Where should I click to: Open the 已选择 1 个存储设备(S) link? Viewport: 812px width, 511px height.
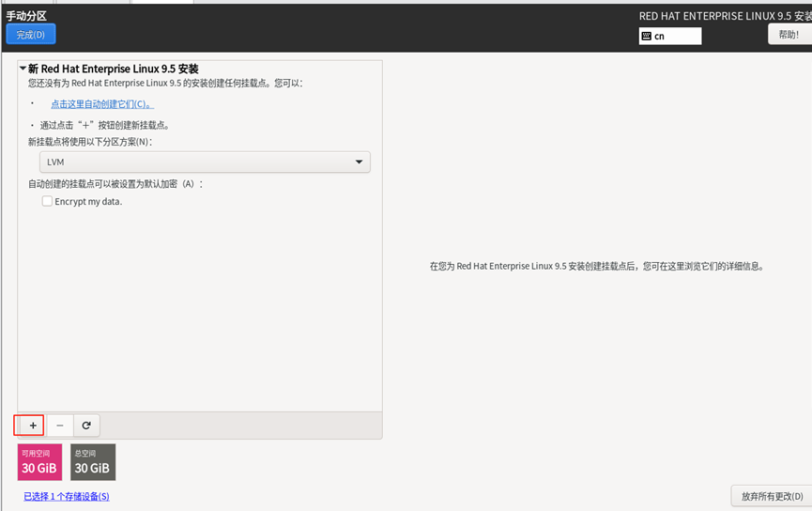67,497
